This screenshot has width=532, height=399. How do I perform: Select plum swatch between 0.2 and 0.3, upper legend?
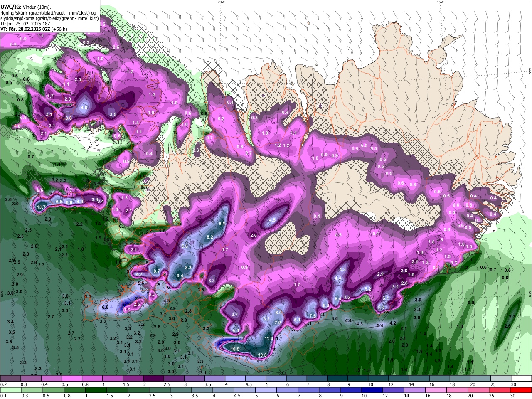[10, 379]
